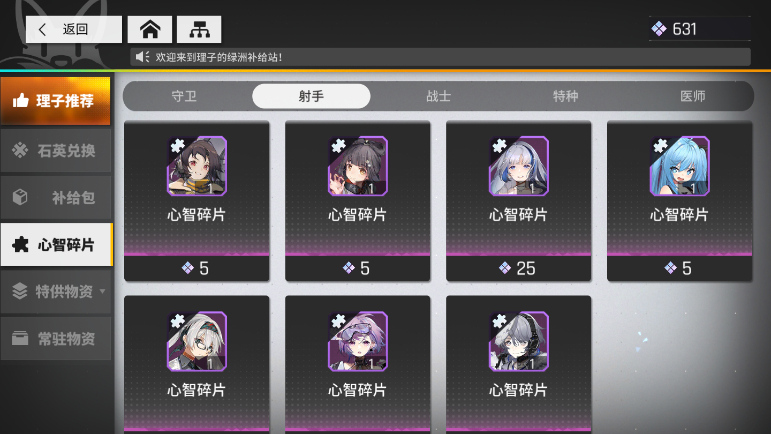771x434 pixels.
Task: Open the 石英兑换 sidebar section
Action: coord(56,150)
